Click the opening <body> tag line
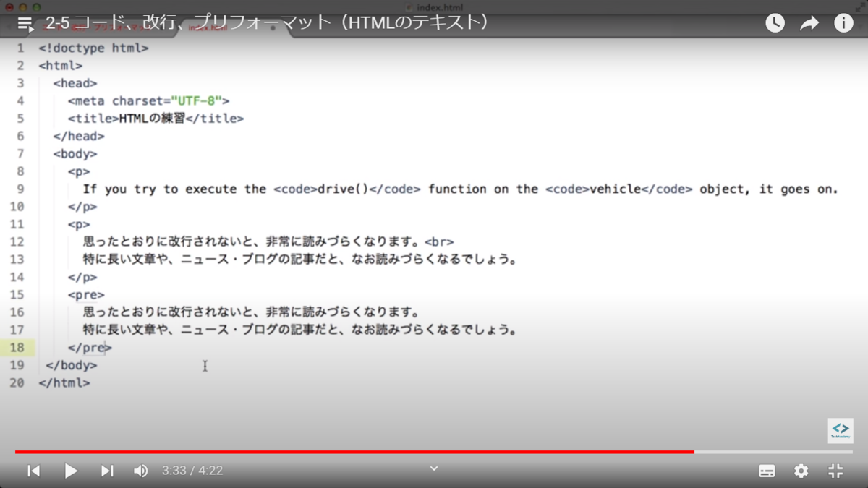Viewport: 868px width, 488px height. [75, 153]
